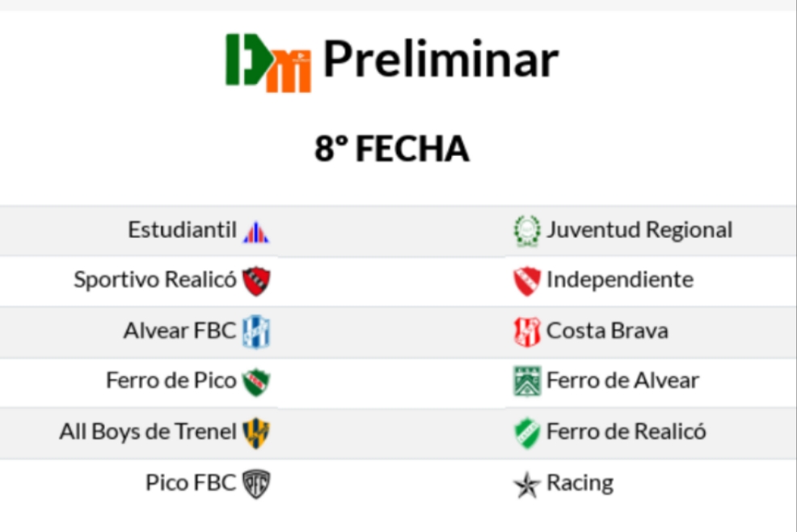Click the 8° FECHA heading
The height and width of the screenshot is (532, 797).
tap(392, 150)
